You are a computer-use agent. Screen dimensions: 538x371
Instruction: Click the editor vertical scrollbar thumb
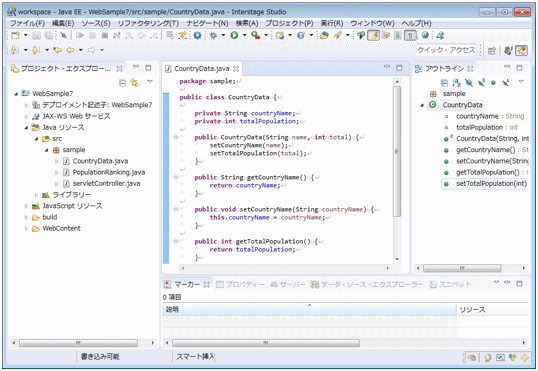coord(397,151)
